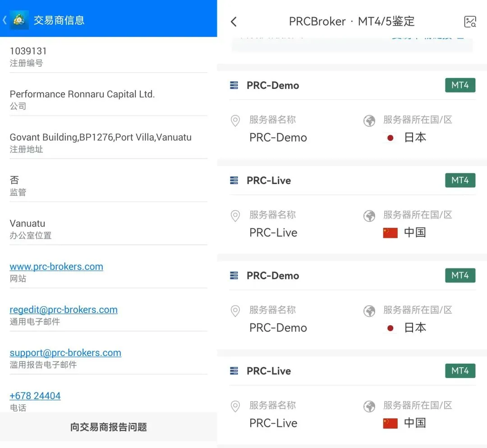Click globe icon in second PRC-Live card
487x448 pixels.
(369, 406)
